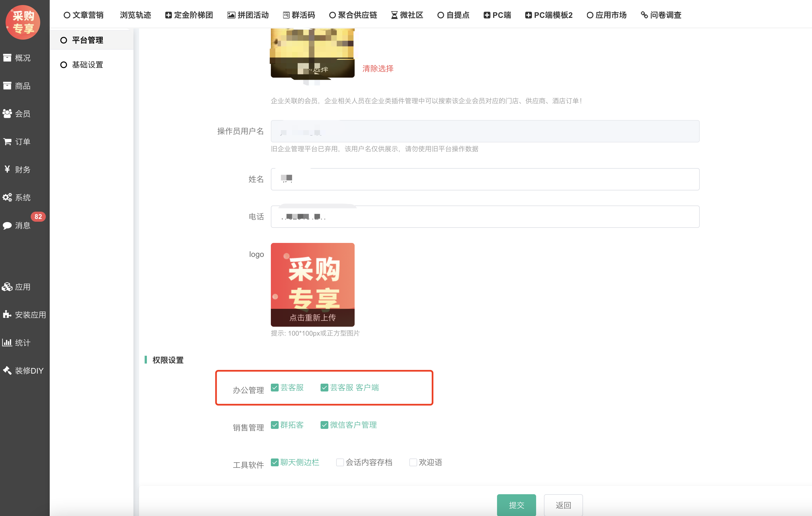
Task: Focus the 姓名 name input field
Action: (484, 179)
